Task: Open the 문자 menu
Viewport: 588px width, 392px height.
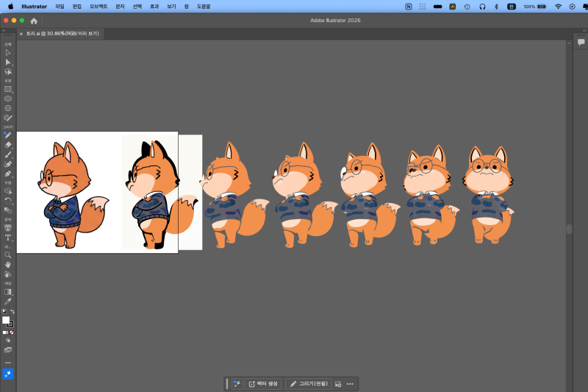Action: click(120, 7)
